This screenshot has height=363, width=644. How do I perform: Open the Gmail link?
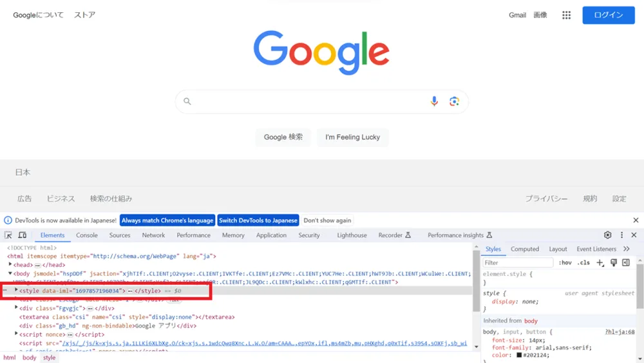[x=517, y=15]
